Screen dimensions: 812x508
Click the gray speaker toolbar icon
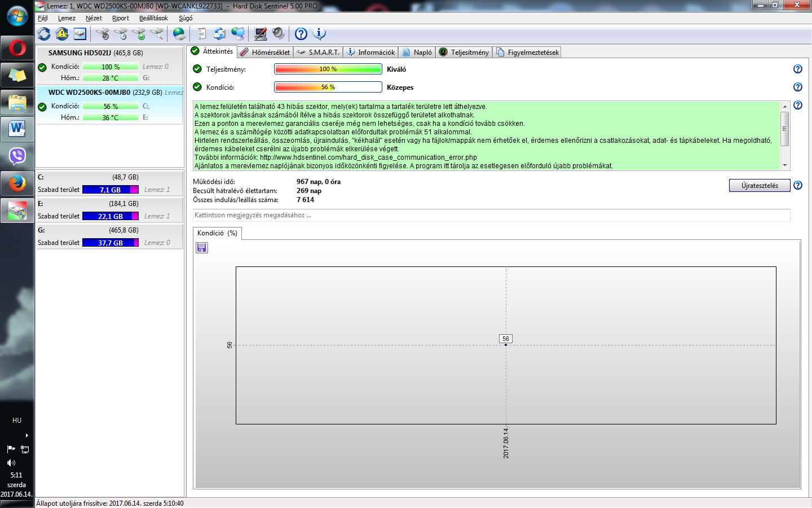click(279, 34)
